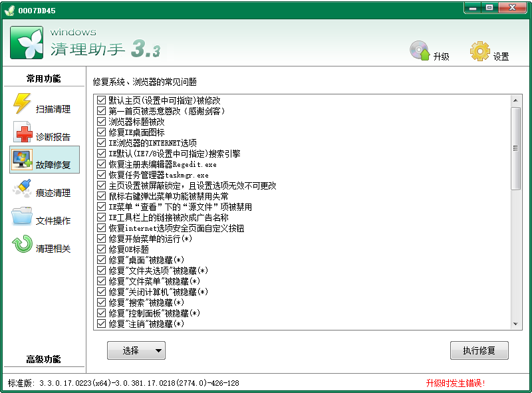The image size is (532, 393).
Task: Click the green clover application logo
Action: pyautogui.click(x=27, y=43)
